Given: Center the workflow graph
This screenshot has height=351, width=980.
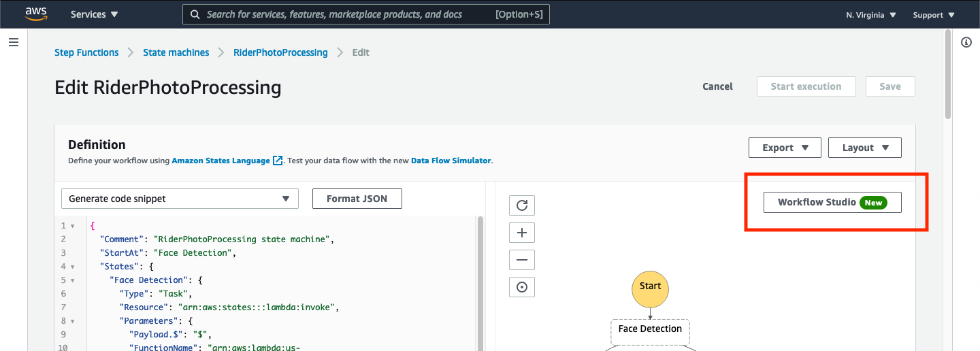Looking at the screenshot, I should (x=522, y=287).
